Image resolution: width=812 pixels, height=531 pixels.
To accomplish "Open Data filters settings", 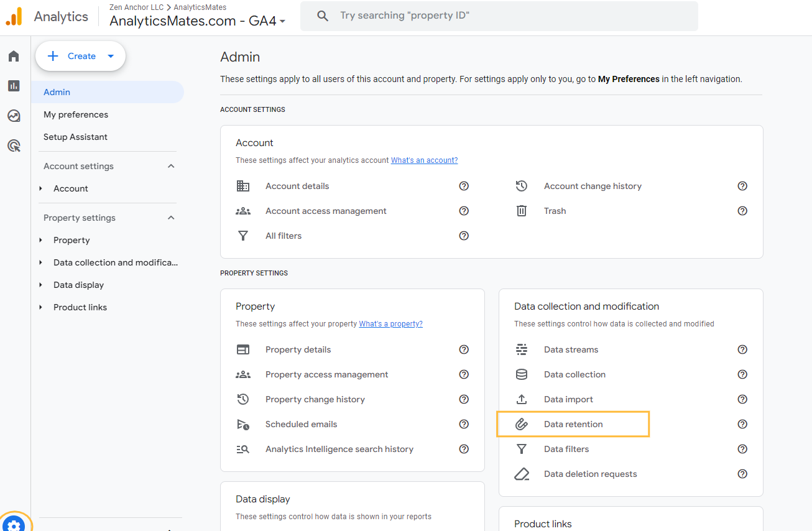I will [566, 449].
